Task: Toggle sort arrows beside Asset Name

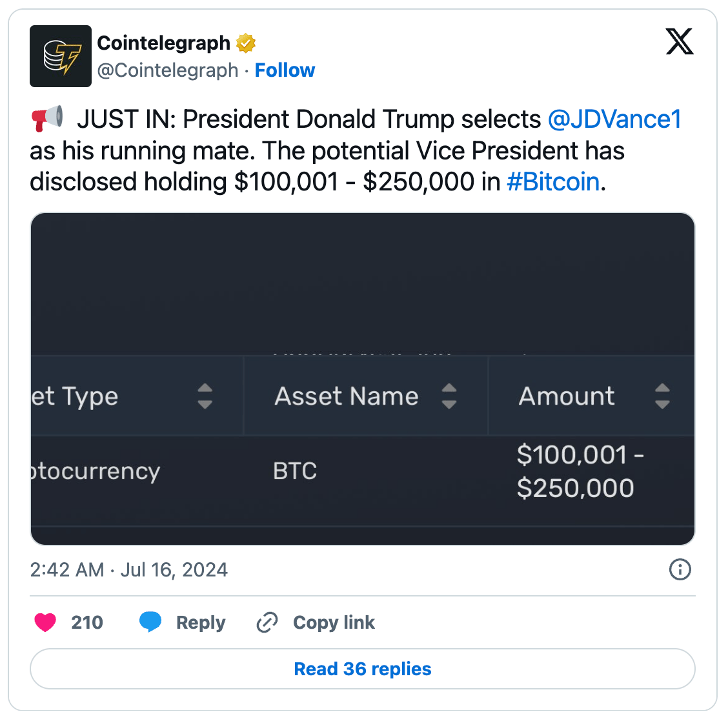Action: (449, 396)
